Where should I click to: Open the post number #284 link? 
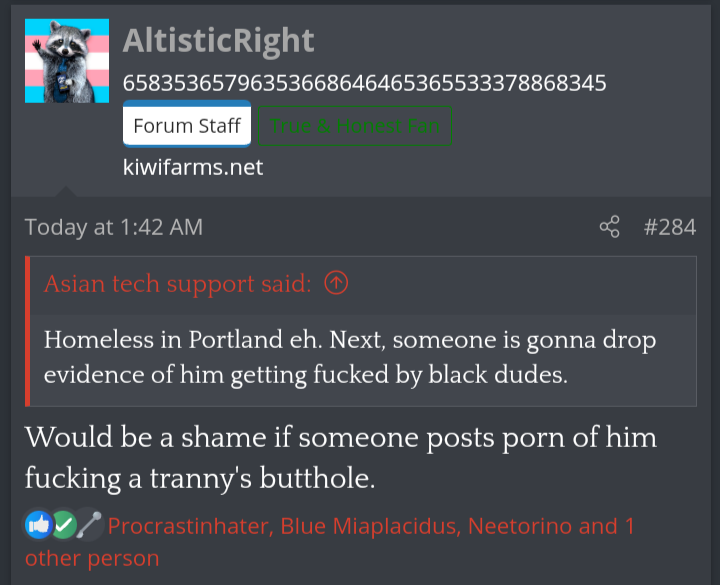click(670, 227)
